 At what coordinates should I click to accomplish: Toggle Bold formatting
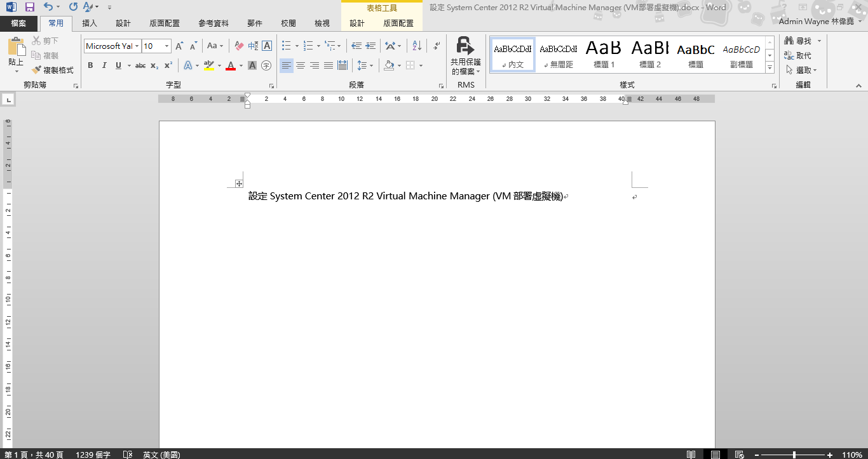tap(90, 65)
